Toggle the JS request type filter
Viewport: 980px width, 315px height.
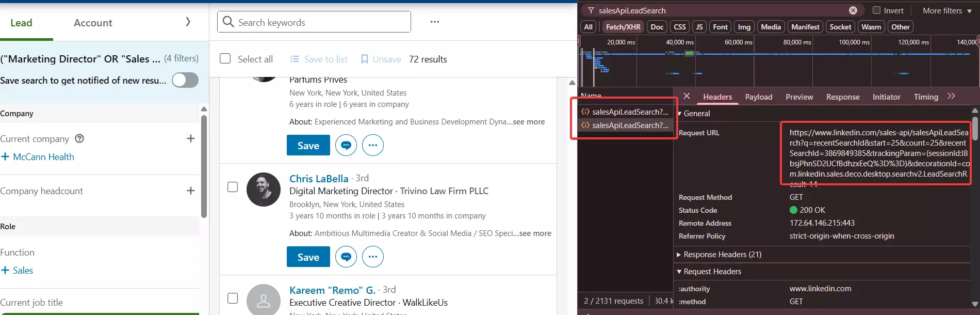pos(699,27)
